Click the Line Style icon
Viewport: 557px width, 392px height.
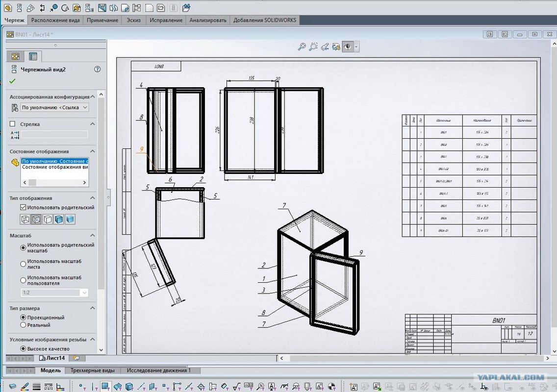[49, 386]
